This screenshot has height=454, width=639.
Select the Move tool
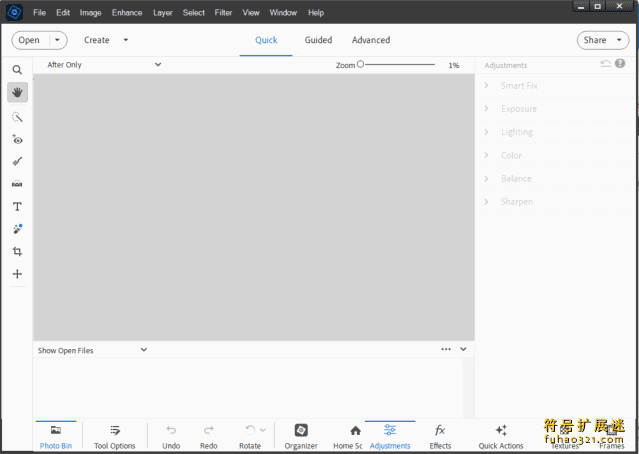pyautogui.click(x=17, y=274)
